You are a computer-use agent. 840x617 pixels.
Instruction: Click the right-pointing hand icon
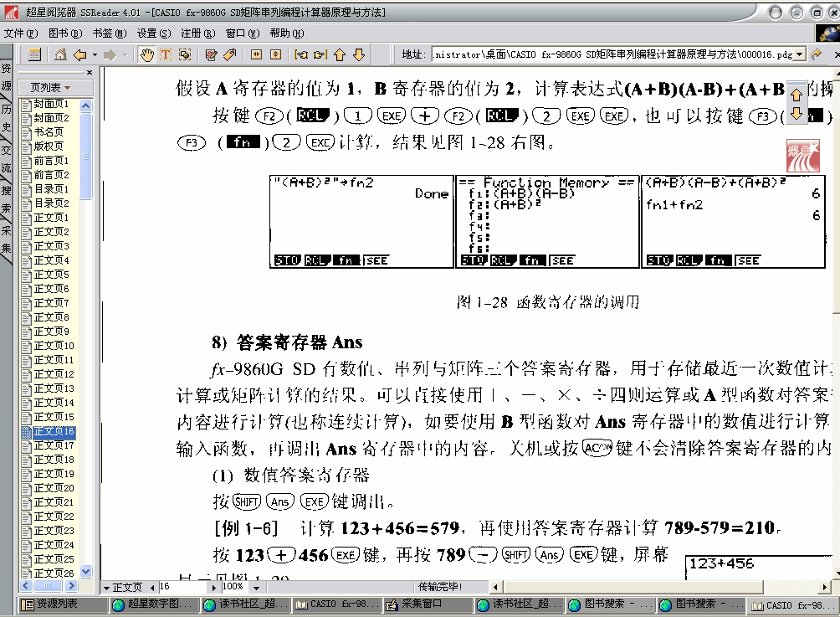[320, 54]
